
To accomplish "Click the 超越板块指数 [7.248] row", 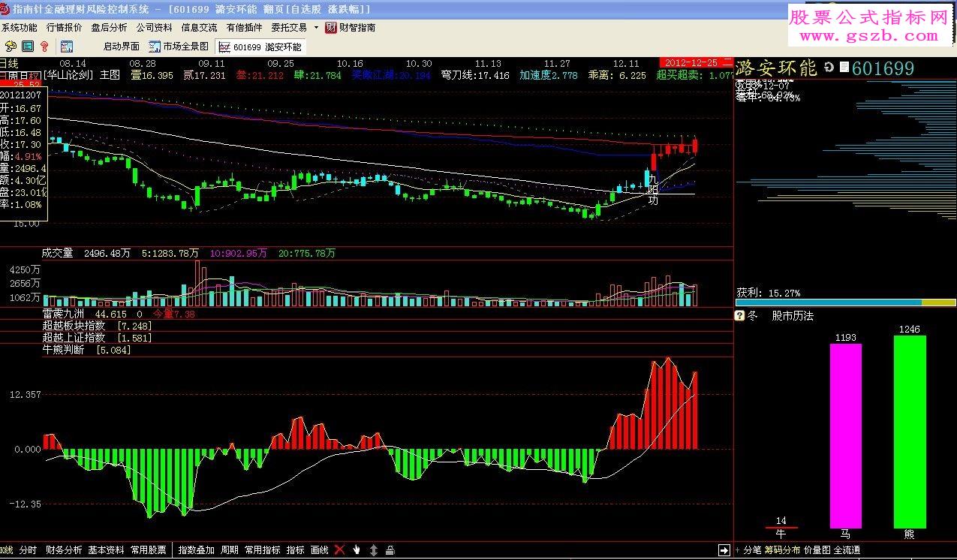I will tap(98, 326).
